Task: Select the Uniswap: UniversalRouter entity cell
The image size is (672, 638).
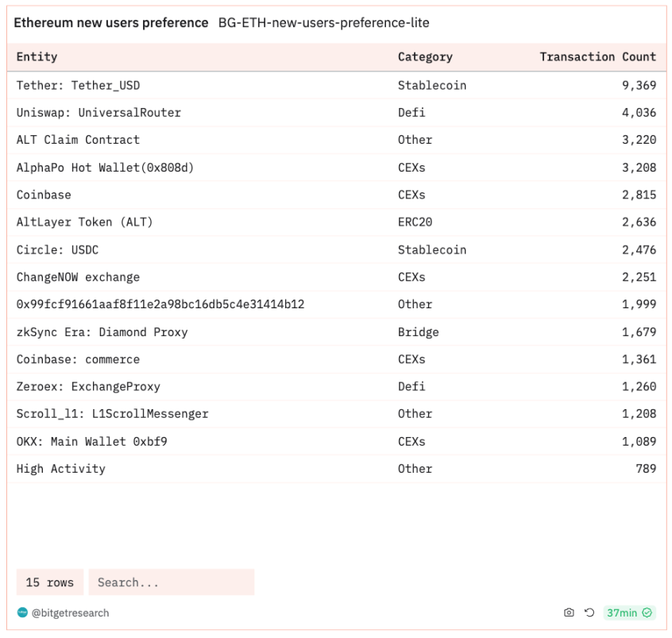Action: tap(98, 113)
